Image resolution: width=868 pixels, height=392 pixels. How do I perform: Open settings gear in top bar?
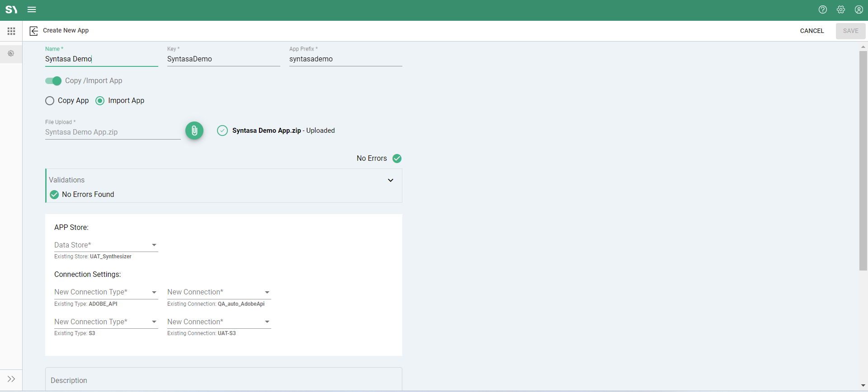coord(841,9)
